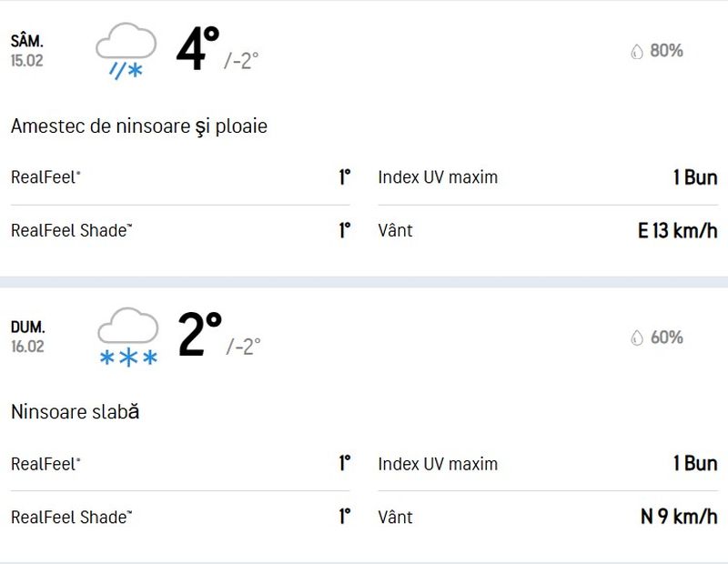
Task: Expand Sunday's forecast card for details
Action: (x=364, y=335)
